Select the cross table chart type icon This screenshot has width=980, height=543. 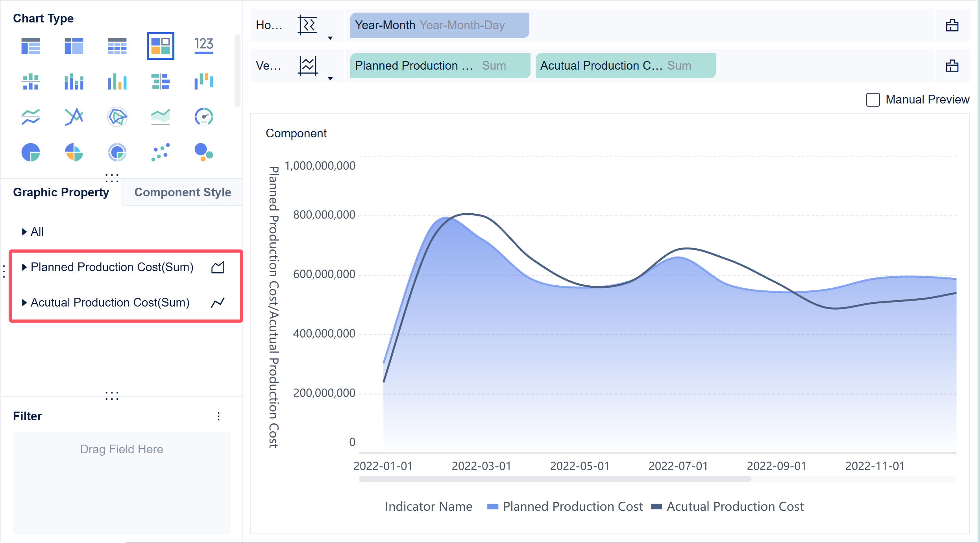pyautogui.click(x=74, y=46)
